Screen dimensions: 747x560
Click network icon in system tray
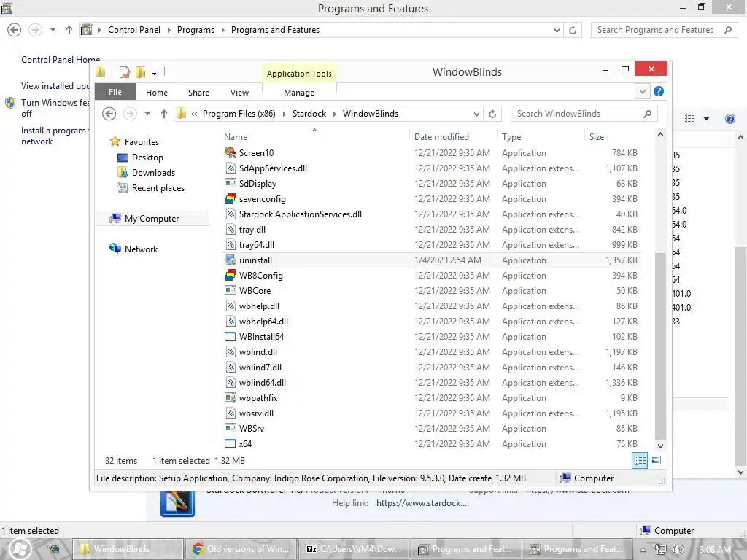pos(661,550)
